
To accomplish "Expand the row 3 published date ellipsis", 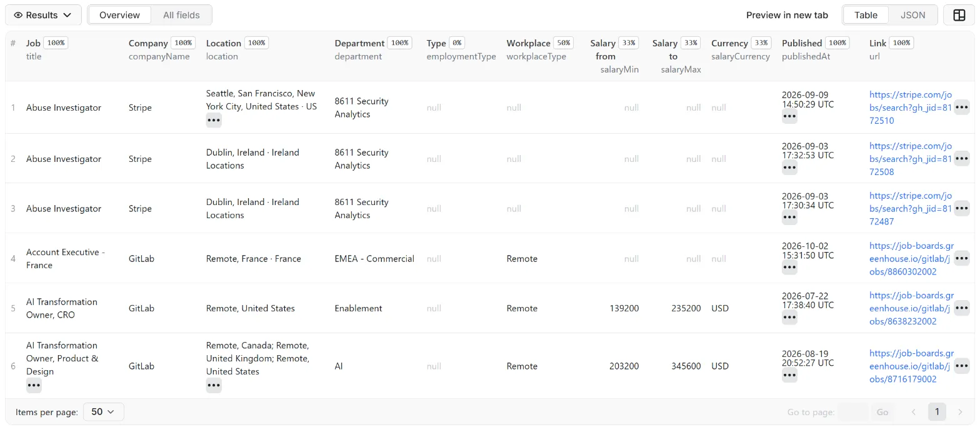I will pyautogui.click(x=789, y=218).
